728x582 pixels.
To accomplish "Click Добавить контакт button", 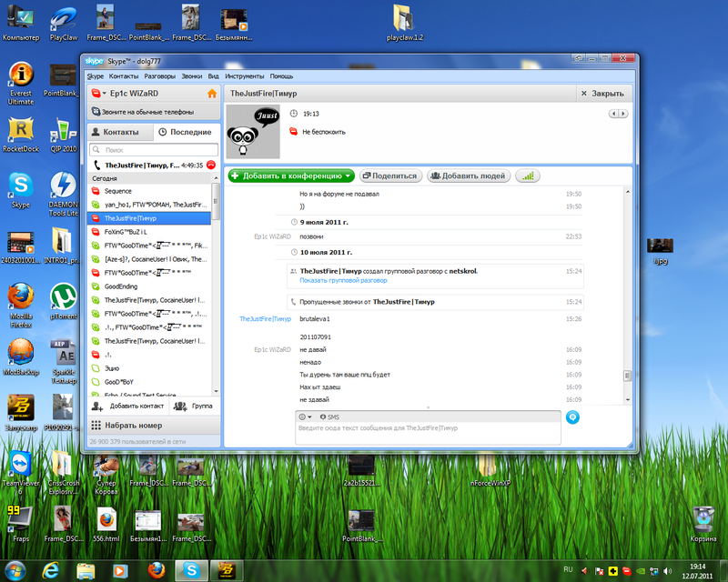I will [128, 406].
